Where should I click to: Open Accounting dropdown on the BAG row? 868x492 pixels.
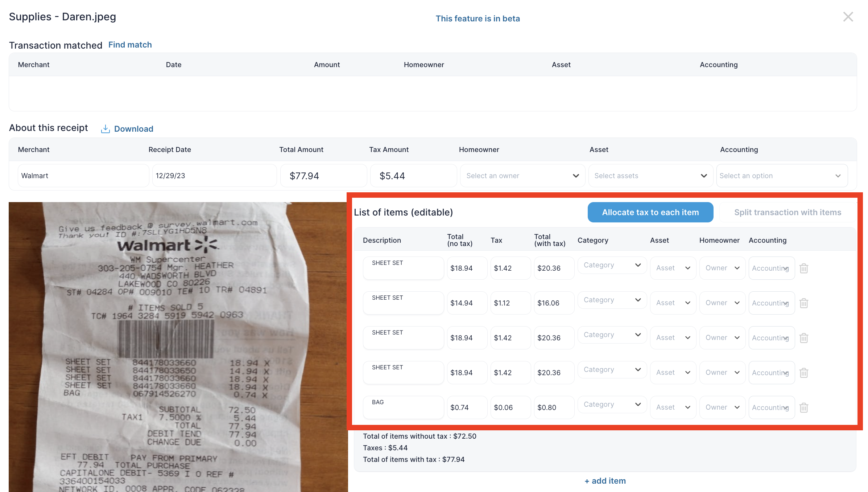[772, 407]
